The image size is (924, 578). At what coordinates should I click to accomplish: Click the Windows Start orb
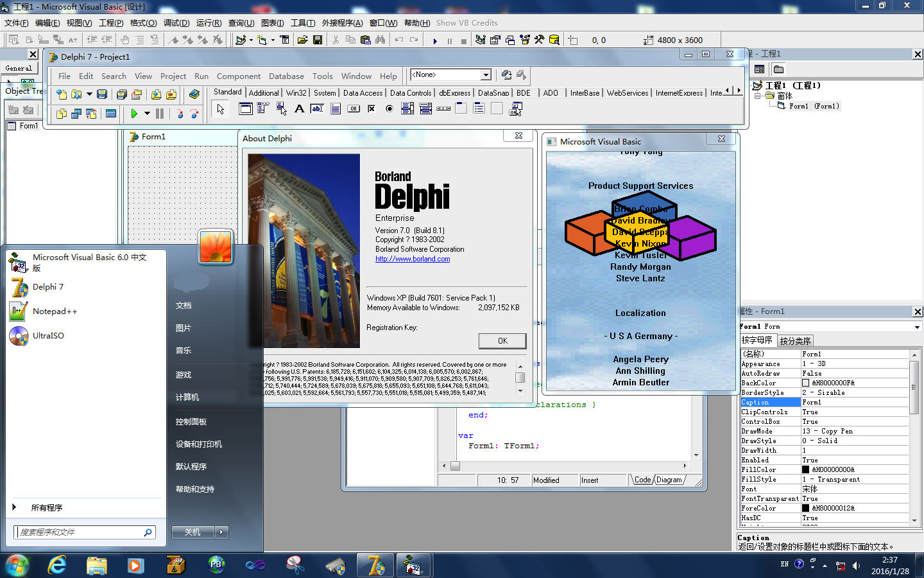17,565
